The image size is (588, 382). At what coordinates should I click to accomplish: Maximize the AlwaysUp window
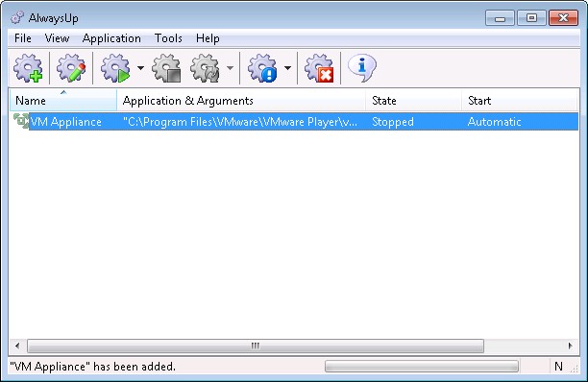pyautogui.click(x=531, y=17)
